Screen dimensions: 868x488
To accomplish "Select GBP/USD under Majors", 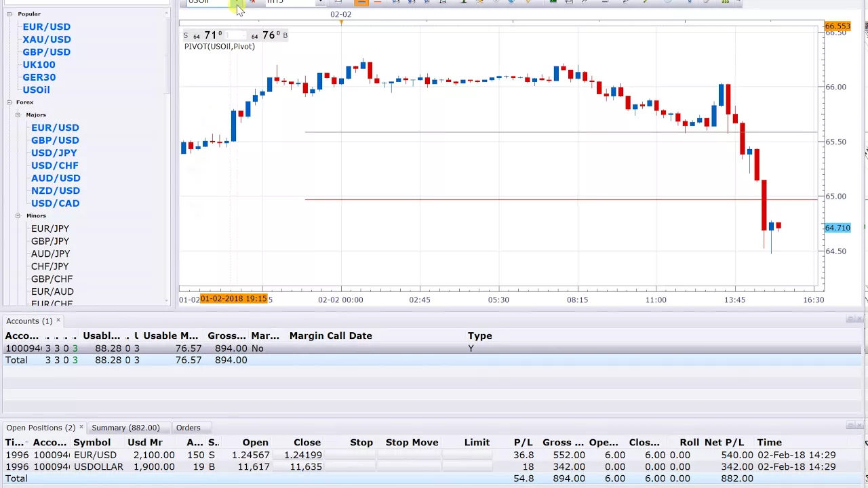I will coord(55,140).
